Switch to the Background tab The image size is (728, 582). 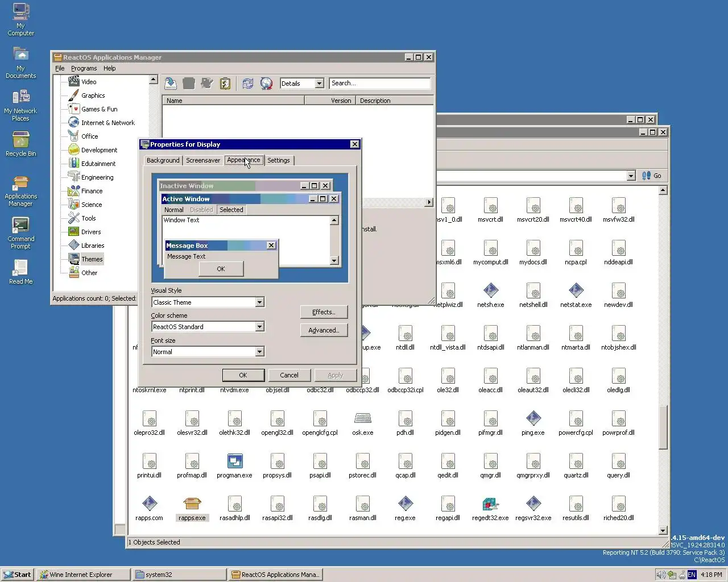coord(163,160)
